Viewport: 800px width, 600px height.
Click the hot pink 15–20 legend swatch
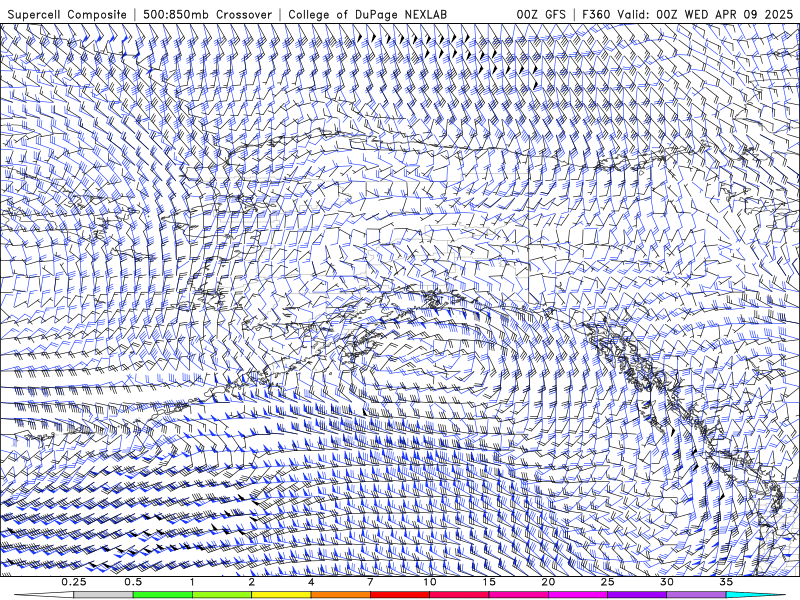[x=518, y=595]
